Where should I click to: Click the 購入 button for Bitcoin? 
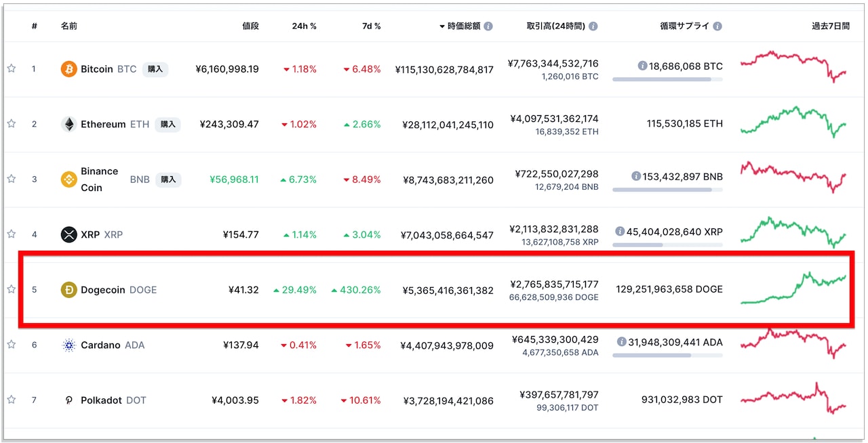pos(155,69)
